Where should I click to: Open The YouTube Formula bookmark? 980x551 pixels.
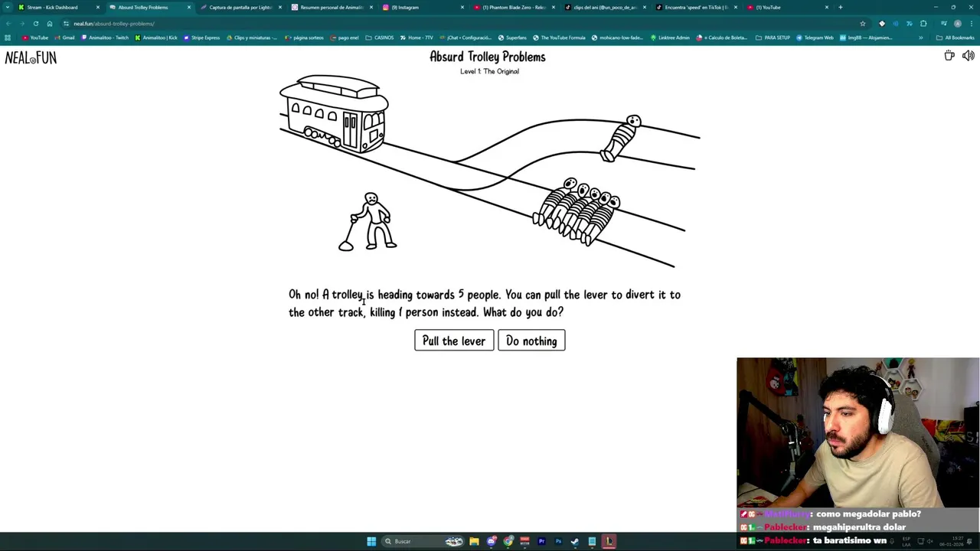click(559, 37)
